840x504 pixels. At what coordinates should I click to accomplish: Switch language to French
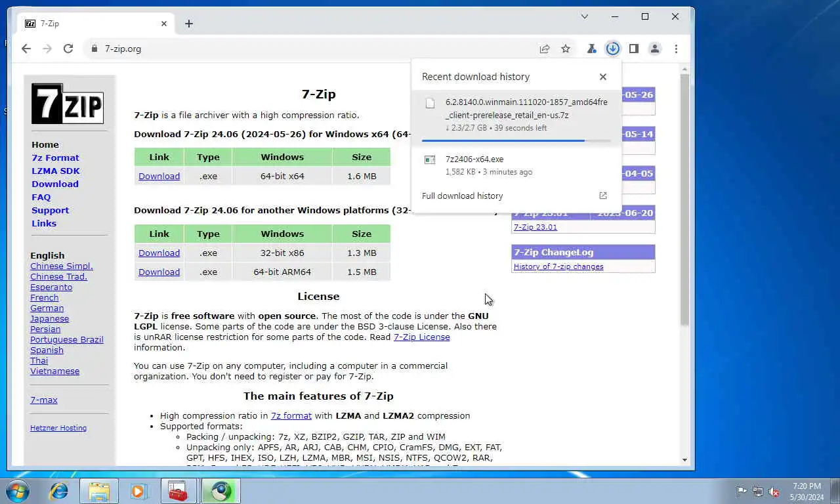coord(44,297)
